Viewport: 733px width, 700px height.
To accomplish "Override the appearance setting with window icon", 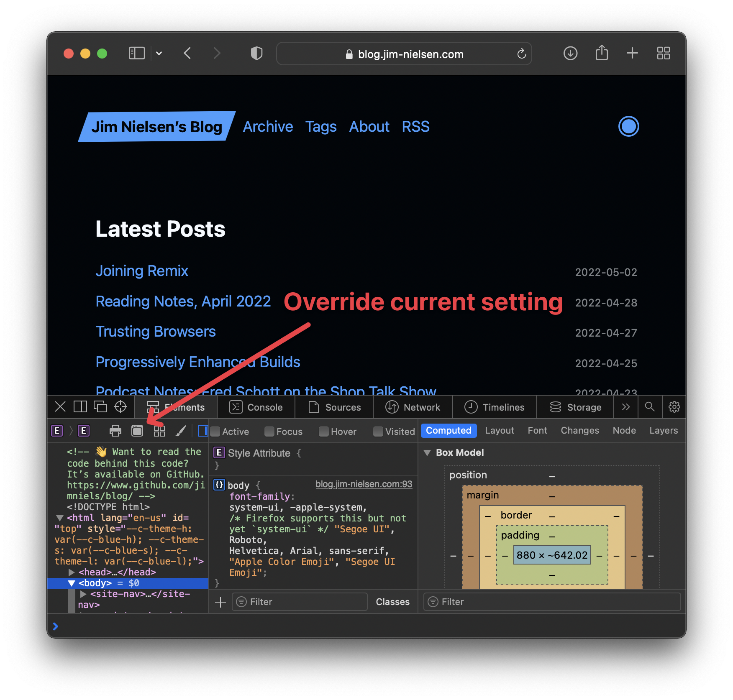I will (137, 431).
